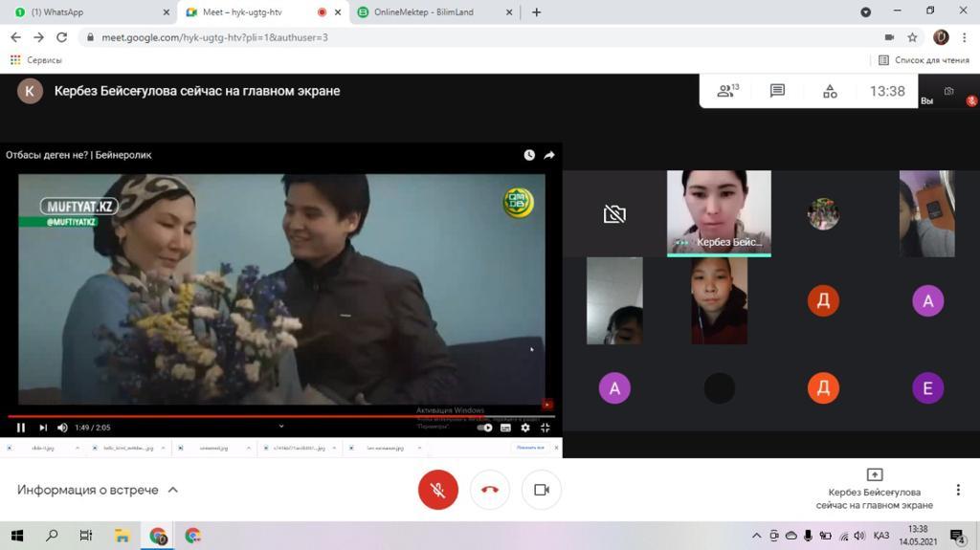This screenshot has width=980, height=550.
Task: Open the video player settings gear
Action: click(x=524, y=428)
